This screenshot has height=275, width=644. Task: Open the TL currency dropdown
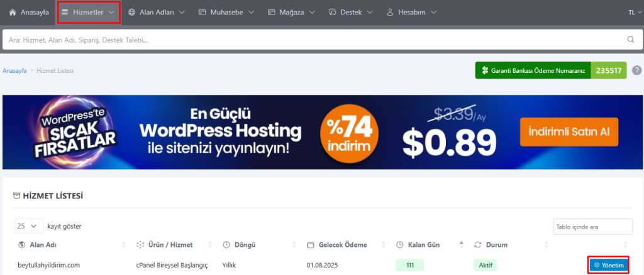[x=635, y=13]
